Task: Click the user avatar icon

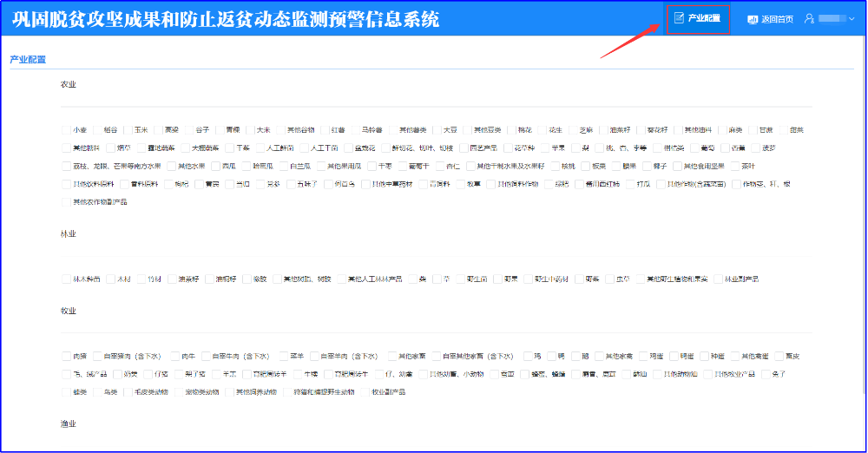Action: click(810, 18)
